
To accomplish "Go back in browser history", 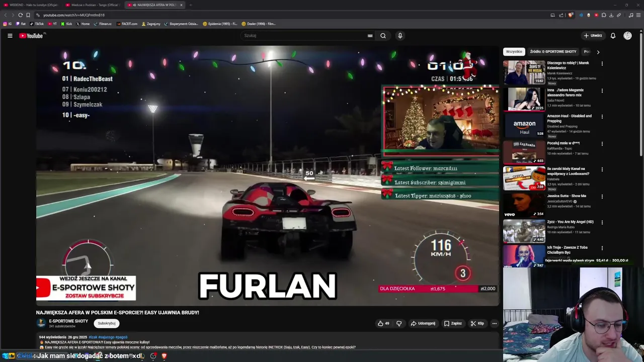I will point(6,15).
